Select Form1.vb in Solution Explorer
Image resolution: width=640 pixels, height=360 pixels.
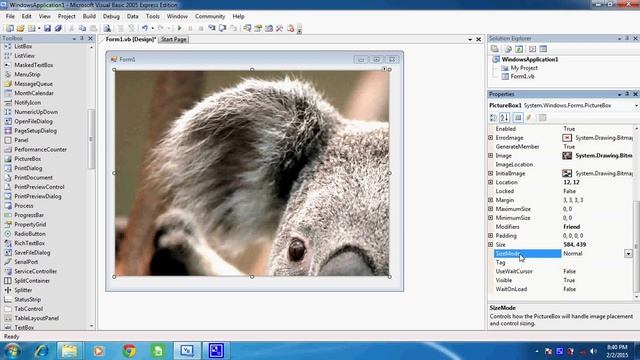click(522, 76)
